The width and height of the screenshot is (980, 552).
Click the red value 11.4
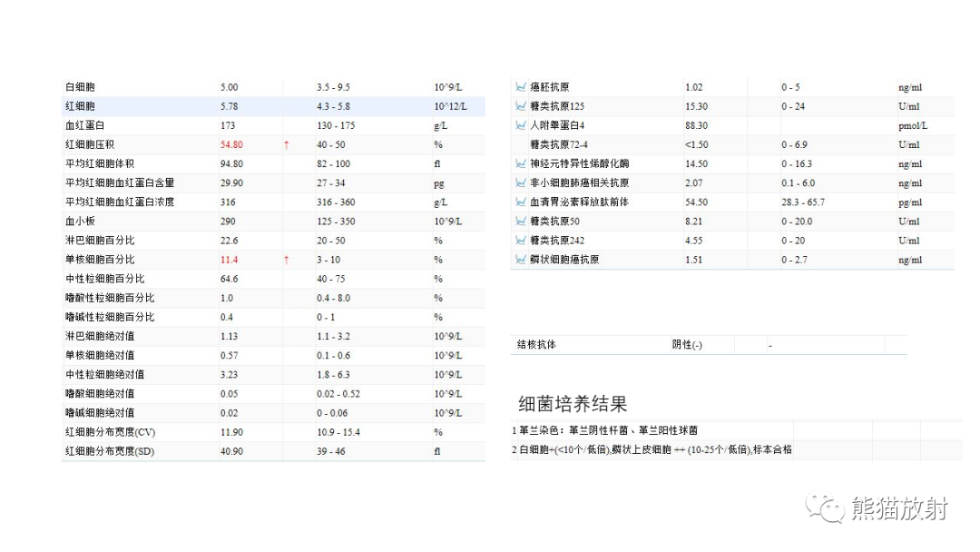(x=229, y=260)
